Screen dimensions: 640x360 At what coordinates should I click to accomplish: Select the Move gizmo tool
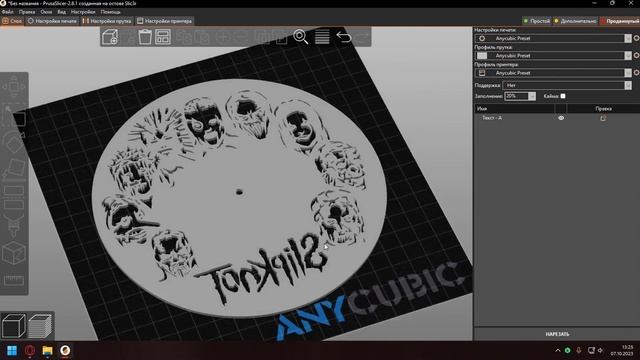coord(14,87)
